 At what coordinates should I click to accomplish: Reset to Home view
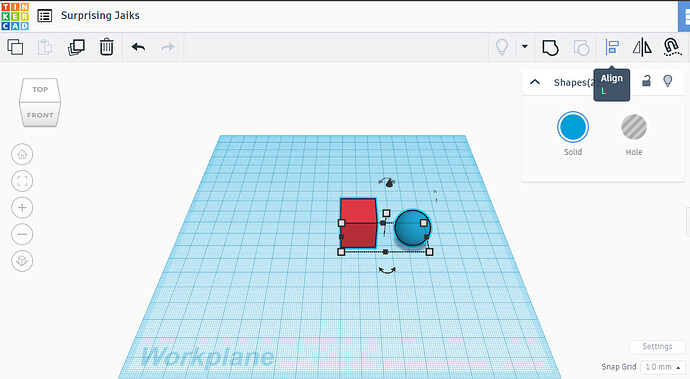22,155
